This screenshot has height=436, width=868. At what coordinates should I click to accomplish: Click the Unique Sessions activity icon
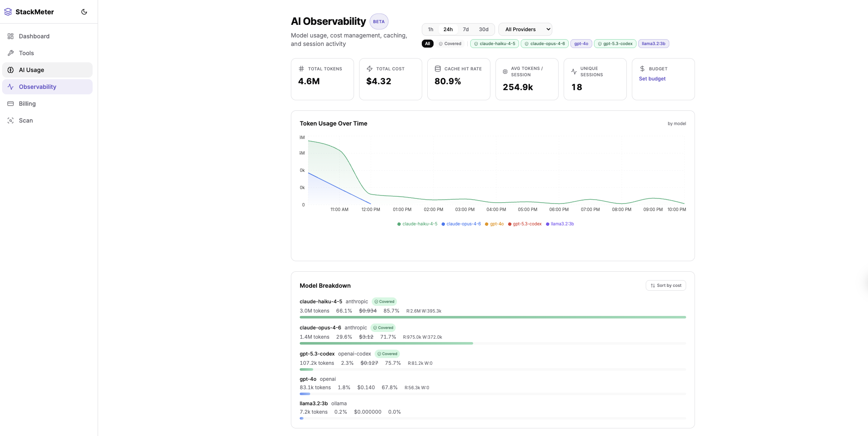pos(574,72)
